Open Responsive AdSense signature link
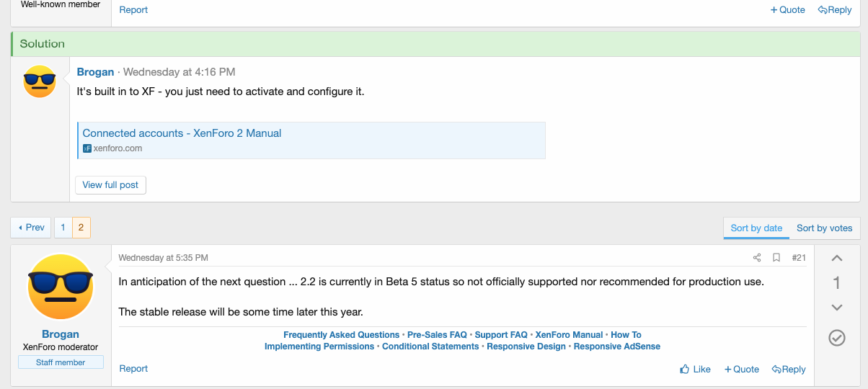Viewport: 868px width, 389px height. pos(617,346)
